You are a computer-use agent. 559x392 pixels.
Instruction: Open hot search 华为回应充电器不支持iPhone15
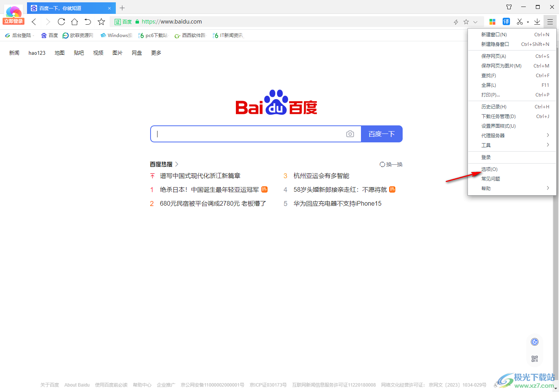point(337,204)
